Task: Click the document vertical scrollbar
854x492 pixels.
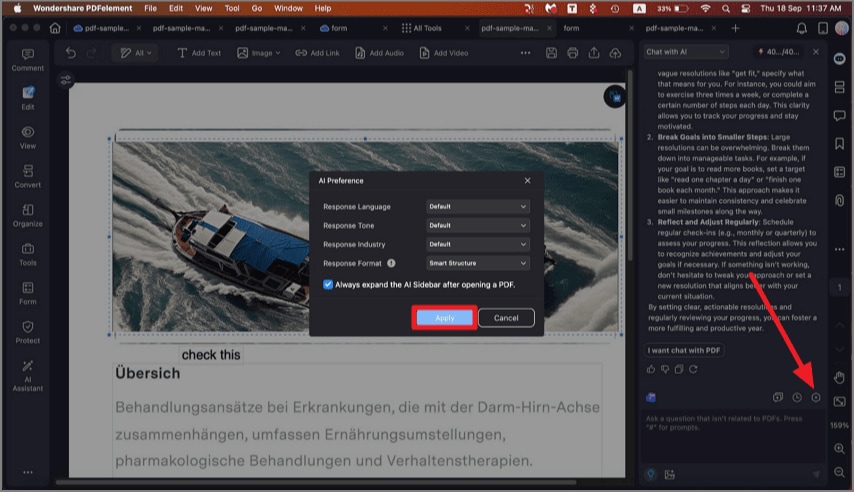Action: (630, 166)
